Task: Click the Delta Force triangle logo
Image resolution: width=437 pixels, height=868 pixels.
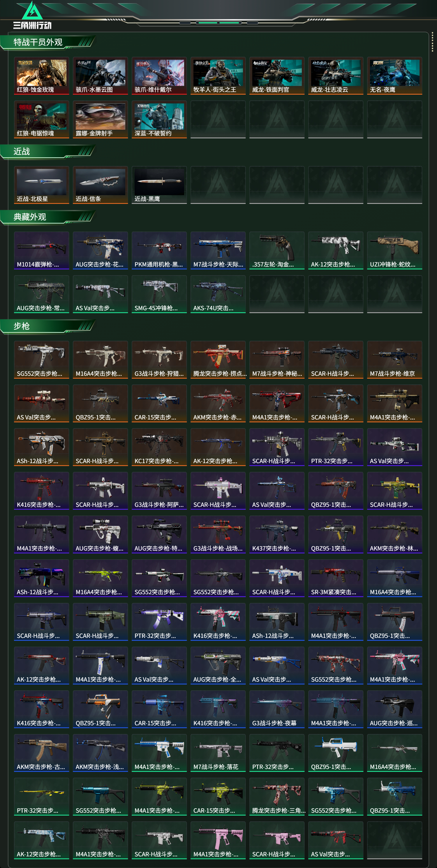Action: point(32,11)
